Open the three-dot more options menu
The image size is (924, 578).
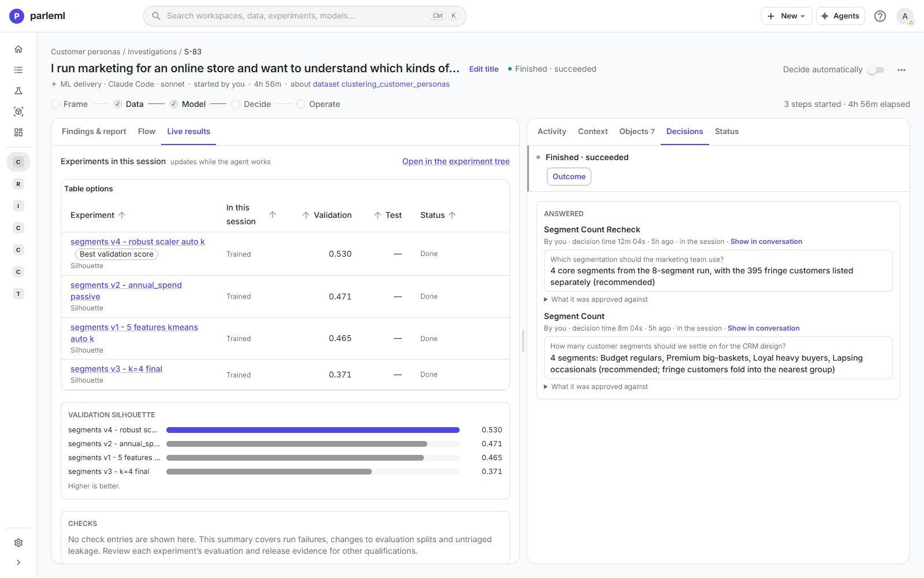pyautogui.click(x=901, y=70)
